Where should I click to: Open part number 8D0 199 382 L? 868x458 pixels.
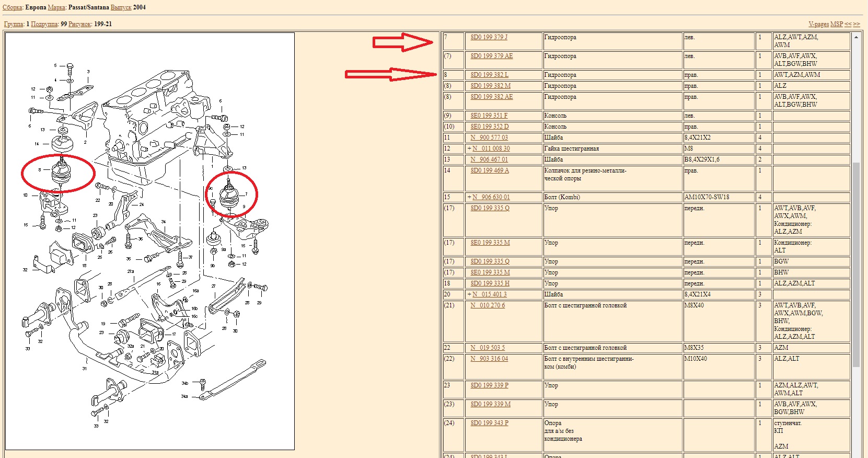pyautogui.click(x=489, y=75)
